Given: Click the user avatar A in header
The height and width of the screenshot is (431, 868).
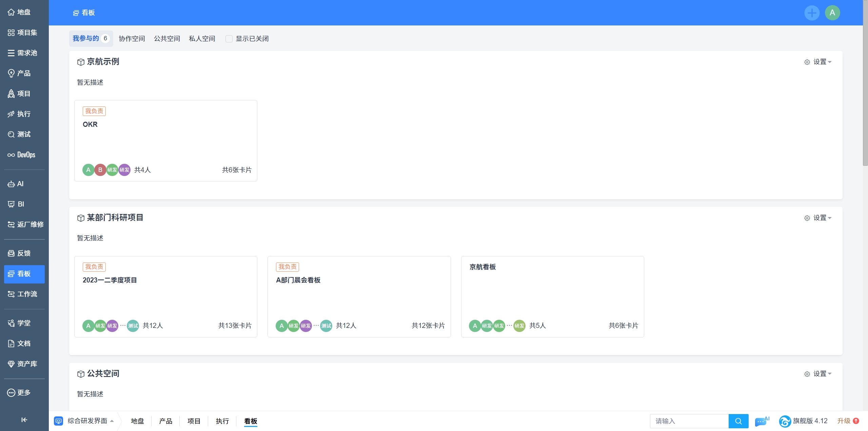Looking at the screenshot, I should point(832,13).
